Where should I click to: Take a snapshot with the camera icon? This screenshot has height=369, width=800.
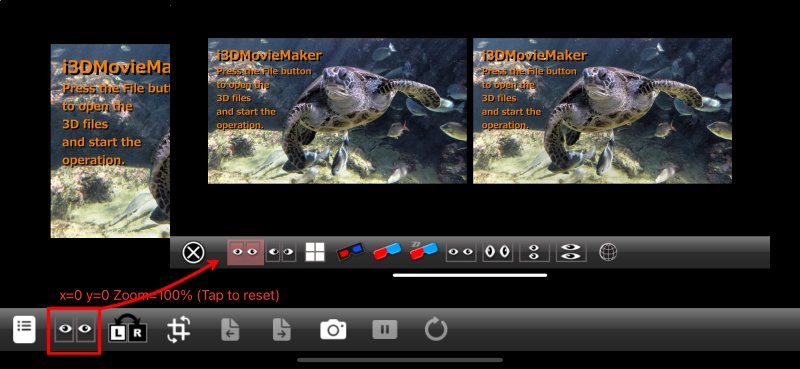coord(333,330)
